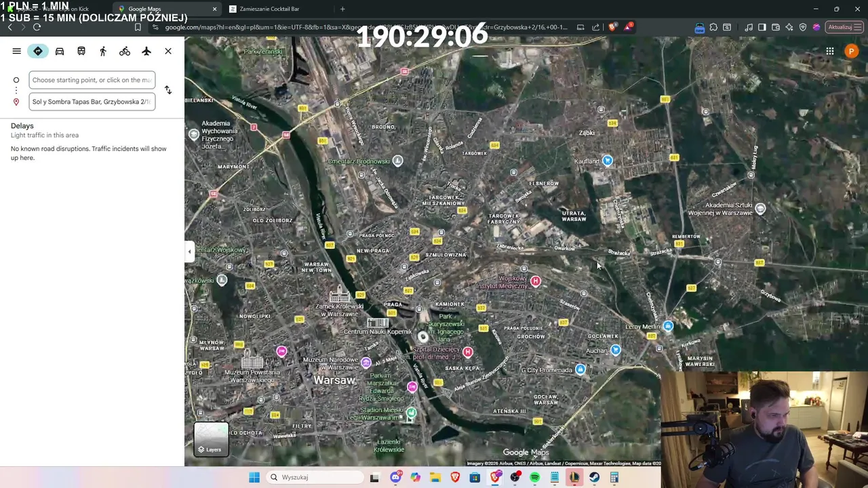
Task: Click the GROCHÓW district label
Action: coord(531,336)
